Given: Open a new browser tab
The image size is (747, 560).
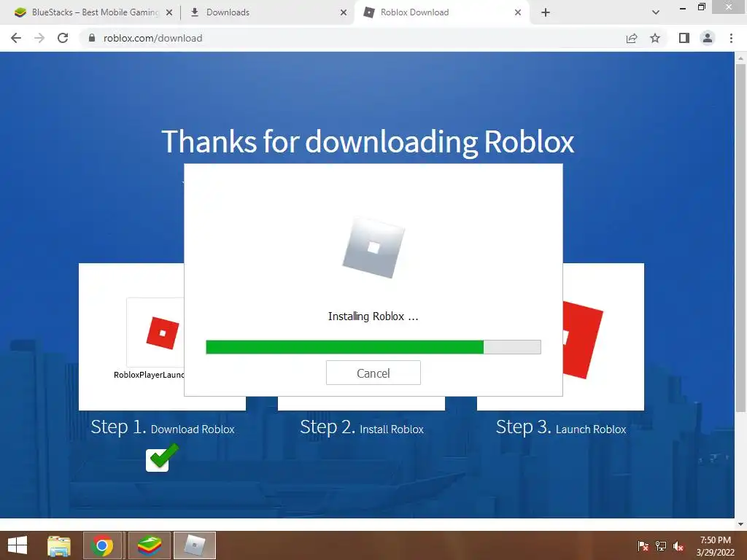Looking at the screenshot, I should point(546,12).
